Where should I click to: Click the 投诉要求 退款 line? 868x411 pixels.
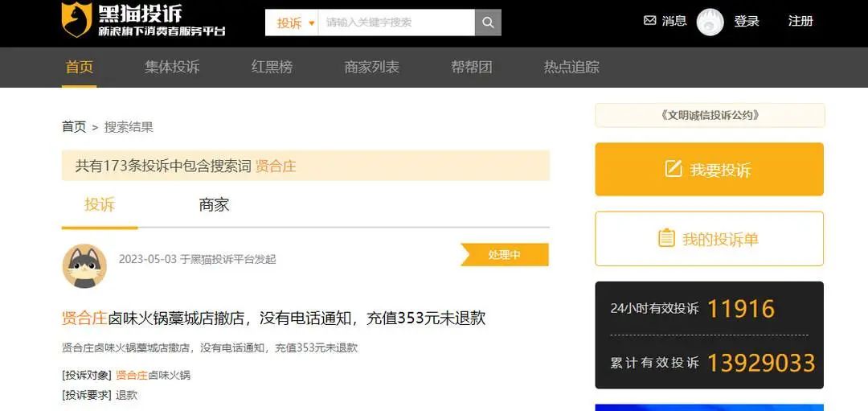[x=100, y=395]
